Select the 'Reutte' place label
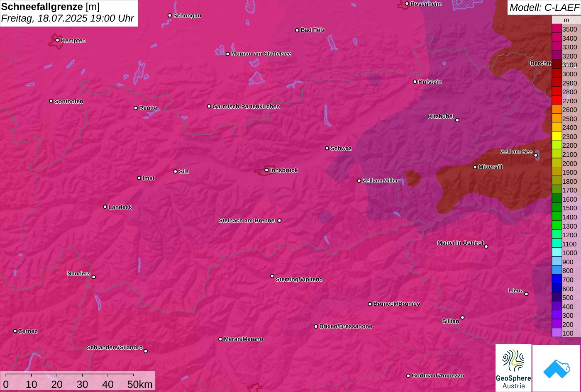This screenshot has width=581, height=392. (x=148, y=108)
